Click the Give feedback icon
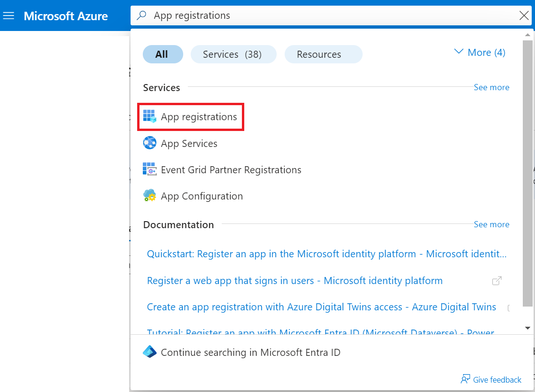Image resolution: width=535 pixels, height=392 pixels. [x=465, y=379]
